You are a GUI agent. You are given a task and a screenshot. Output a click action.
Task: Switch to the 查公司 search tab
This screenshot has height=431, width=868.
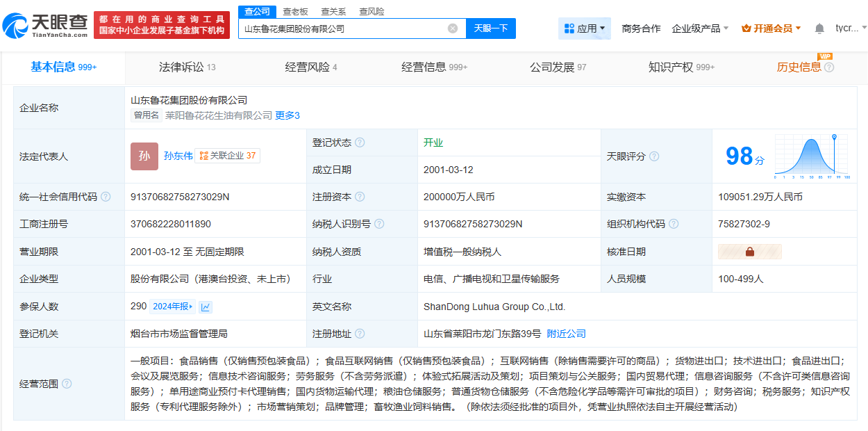click(257, 11)
